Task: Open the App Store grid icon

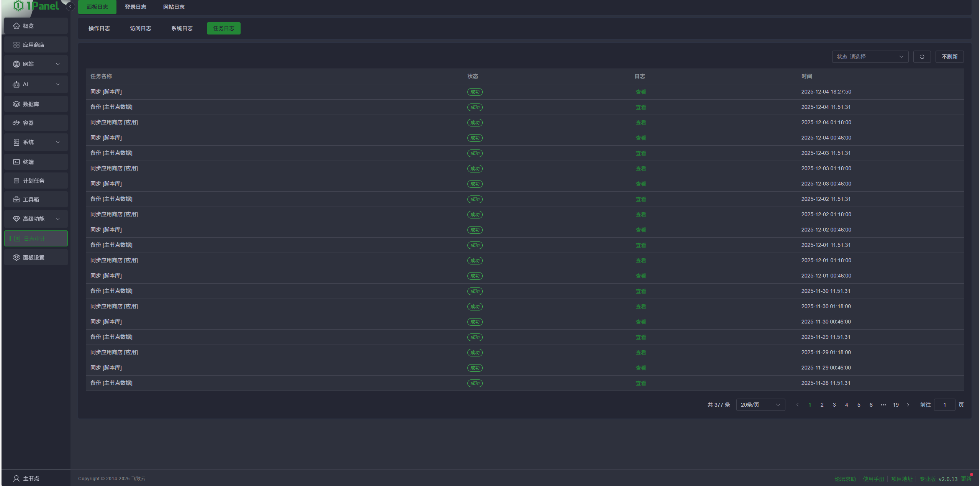Action: point(16,45)
